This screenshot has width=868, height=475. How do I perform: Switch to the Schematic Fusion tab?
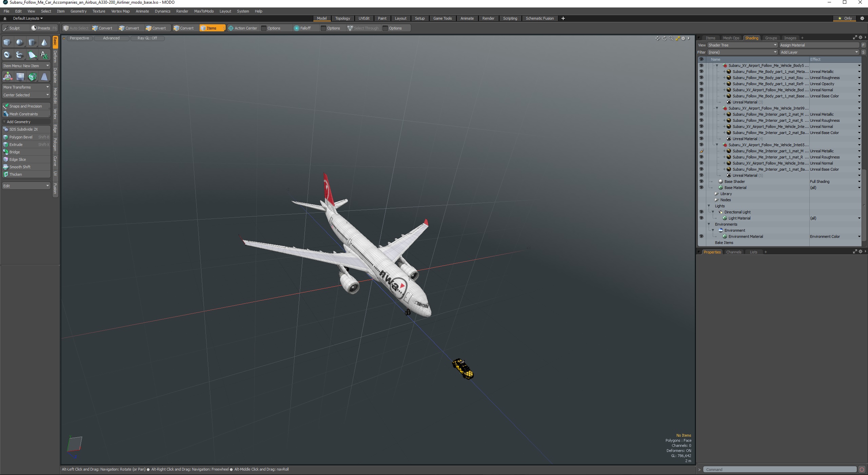pos(539,18)
